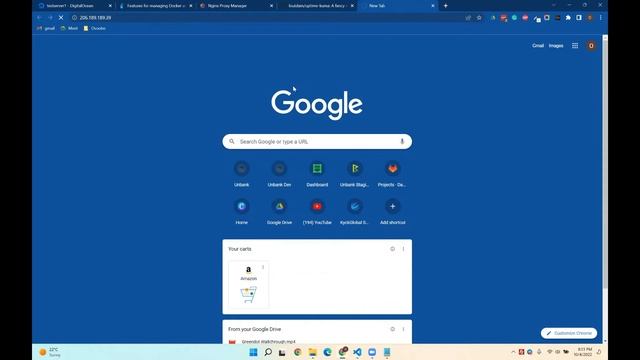
Task: Open the Home shortcut
Action: click(242, 212)
